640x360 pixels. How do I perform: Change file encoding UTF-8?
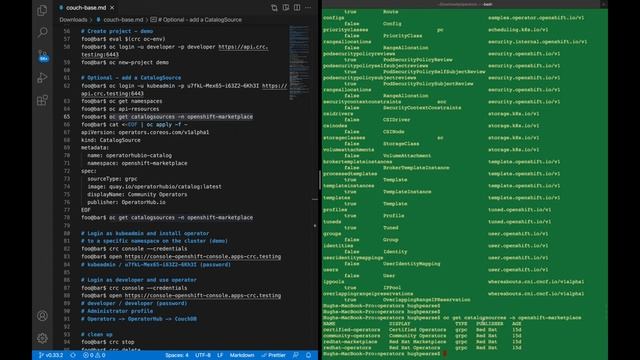tap(203, 355)
